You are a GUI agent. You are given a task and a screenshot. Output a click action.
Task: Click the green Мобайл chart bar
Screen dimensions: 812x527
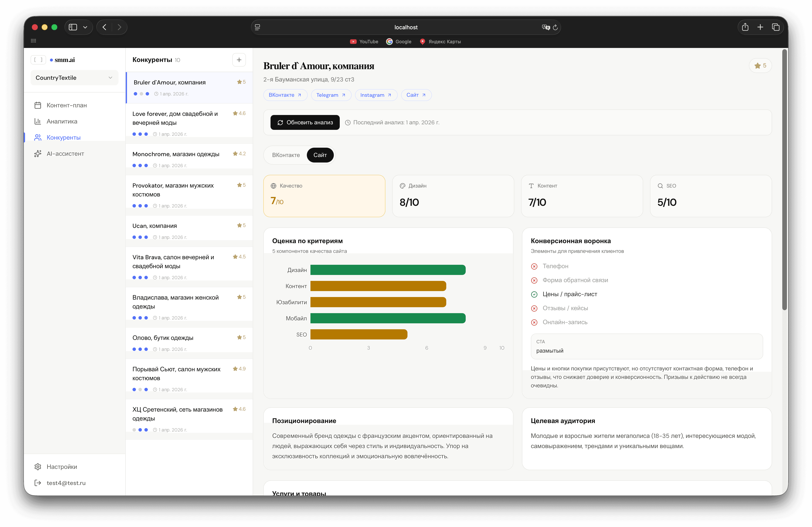pyautogui.click(x=388, y=318)
